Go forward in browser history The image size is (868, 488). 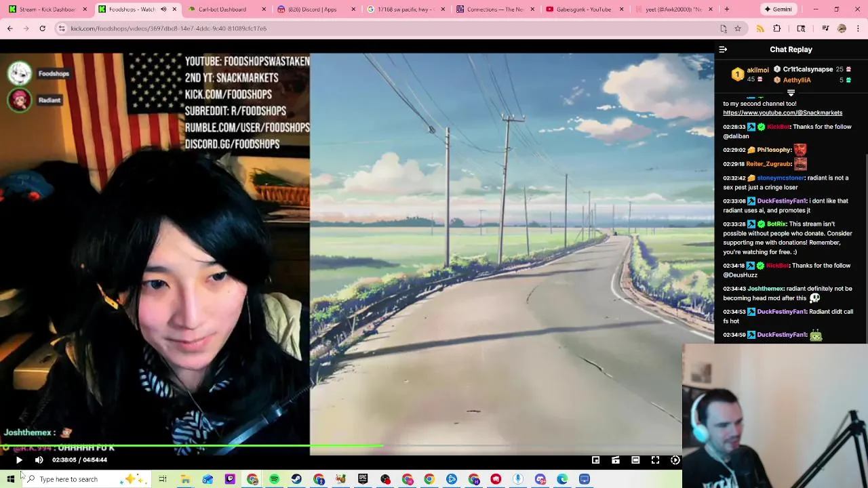click(26, 28)
